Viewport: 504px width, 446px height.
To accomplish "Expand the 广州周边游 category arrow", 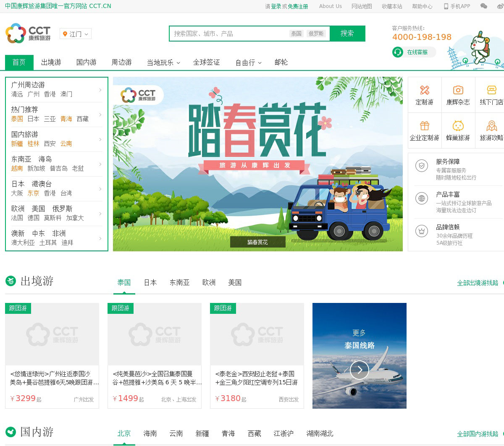I will coord(100,90).
